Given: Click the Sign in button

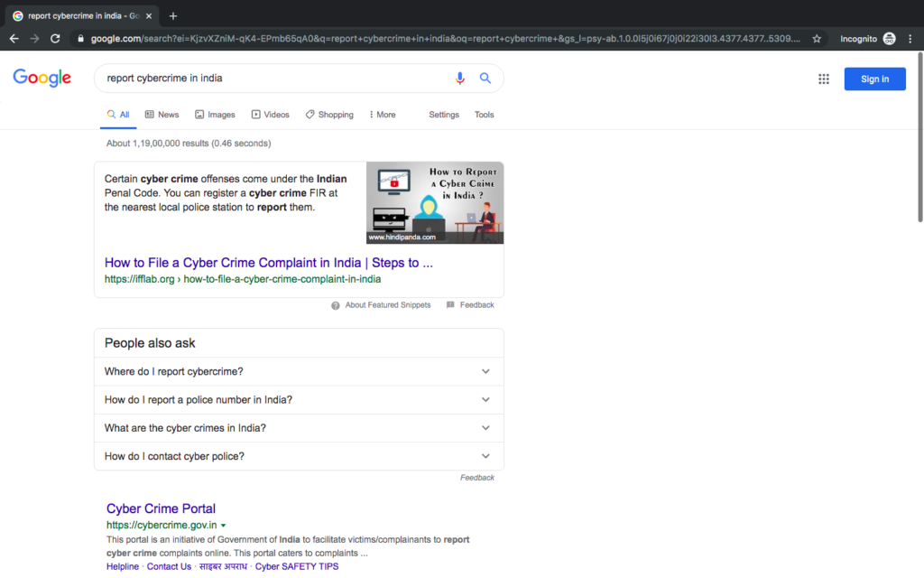Looking at the screenshot, I should tap(874, 79).
